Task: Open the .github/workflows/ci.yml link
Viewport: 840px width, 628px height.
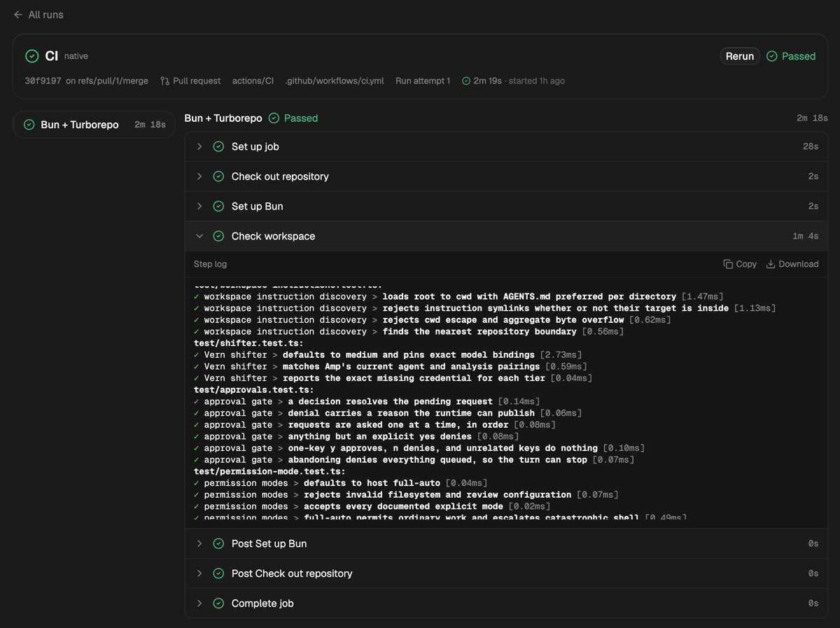Action: pos(335,81)
